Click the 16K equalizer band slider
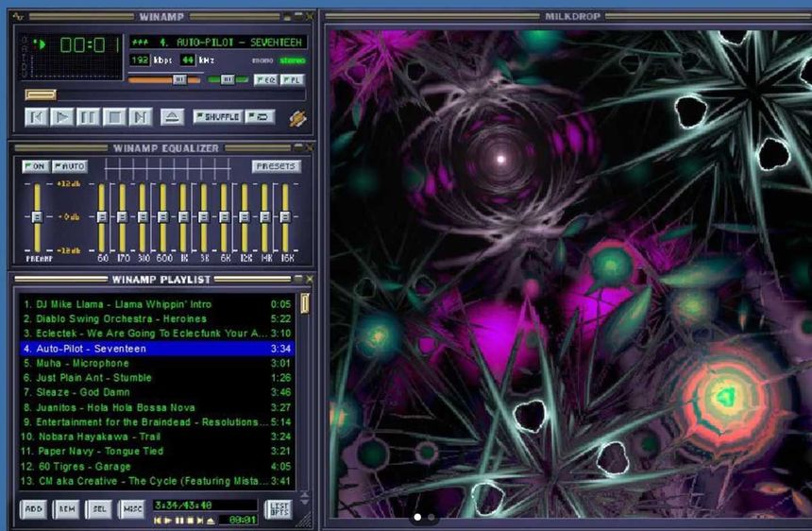Screen dimensions: 812x531 point(285,217)
